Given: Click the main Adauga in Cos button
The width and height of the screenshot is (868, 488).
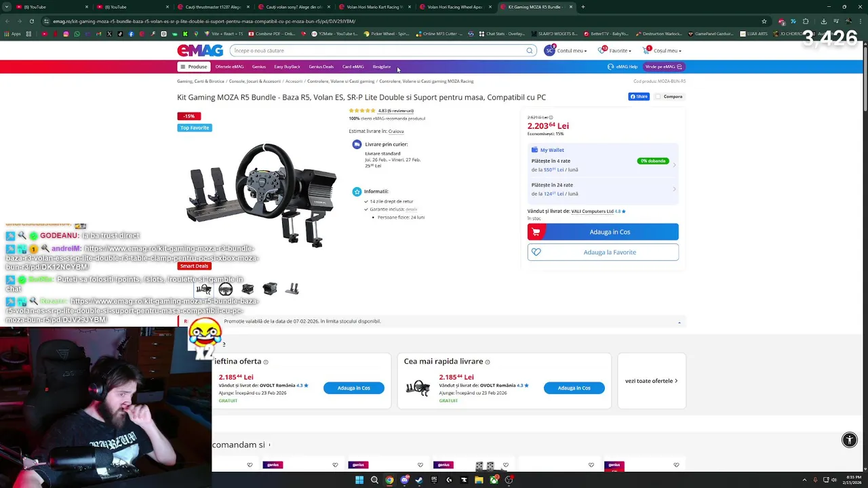Looking at the screenshot, I should click(x=603, y=232).
